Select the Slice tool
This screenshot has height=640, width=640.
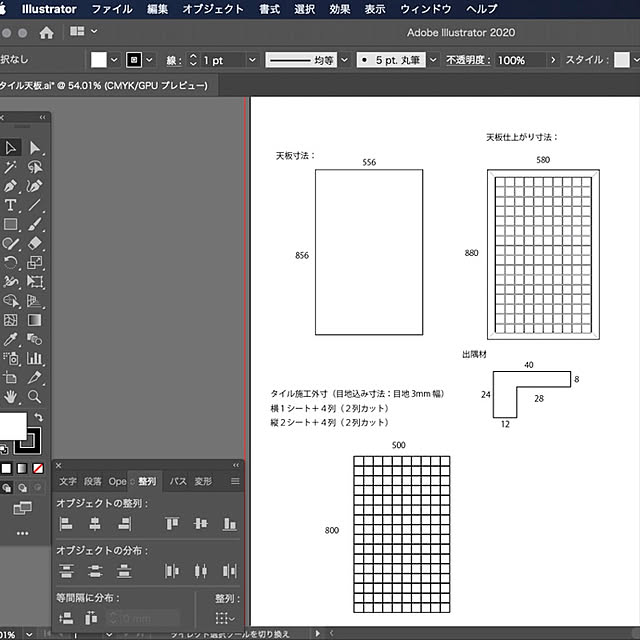click(35, 378)
